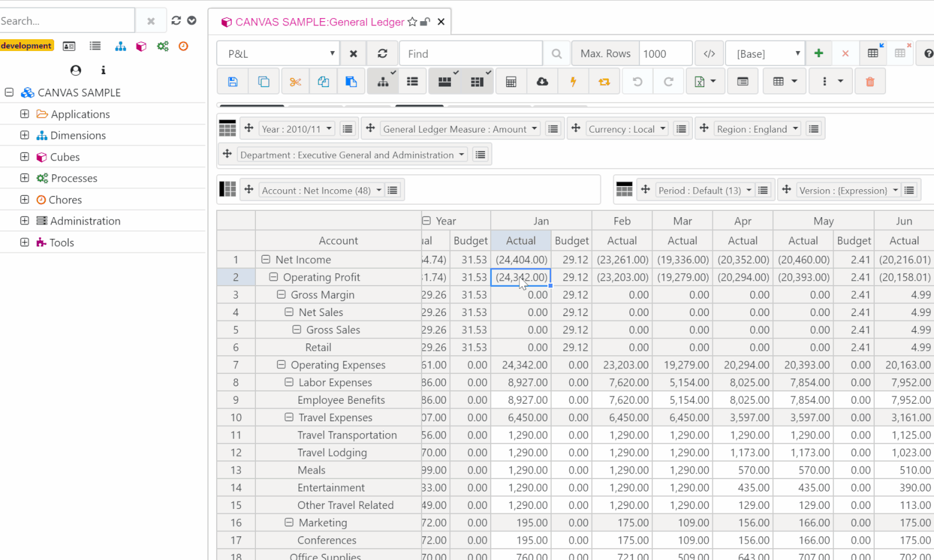
Task: Click the orange clock chores icon in sidebar toolbar
Action: coord(183,46)
